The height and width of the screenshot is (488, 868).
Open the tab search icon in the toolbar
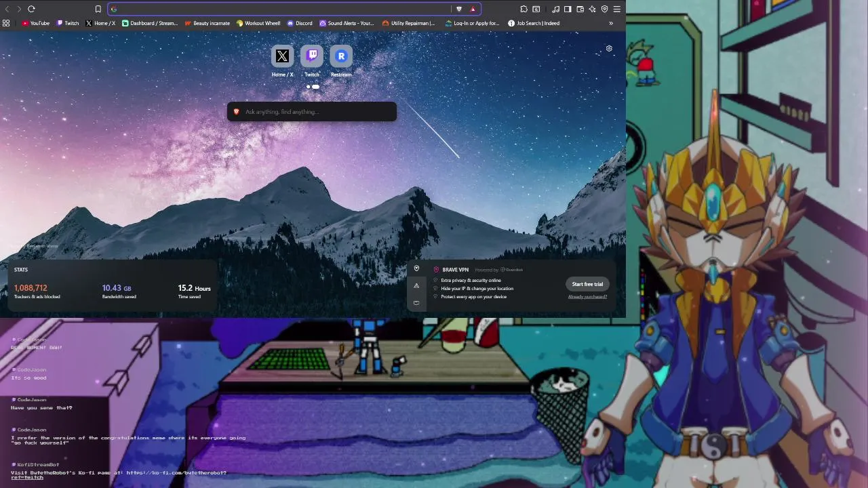pyautogui.click(x=536, y=9)
